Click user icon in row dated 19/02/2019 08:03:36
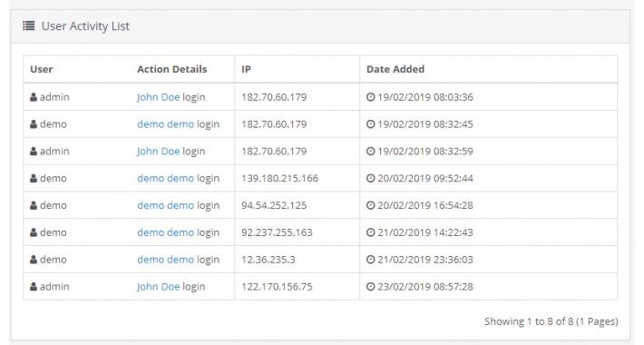Screen dimensions: 644x345 click(34, 97)
